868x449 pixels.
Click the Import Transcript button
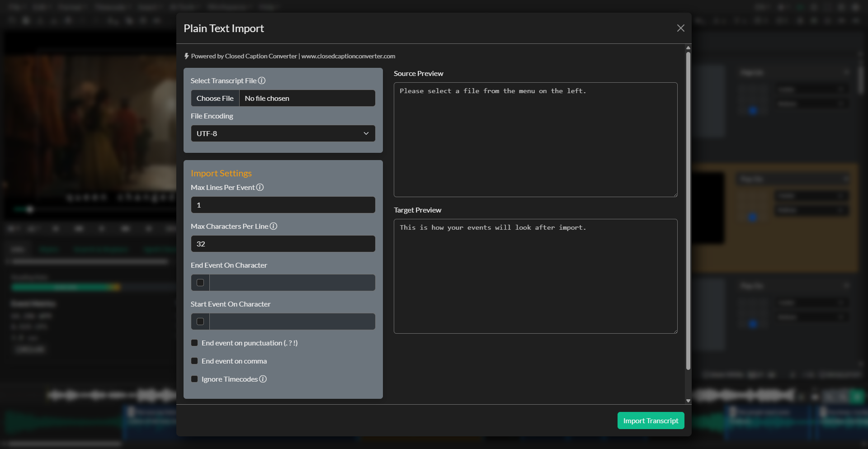point(651,421)
